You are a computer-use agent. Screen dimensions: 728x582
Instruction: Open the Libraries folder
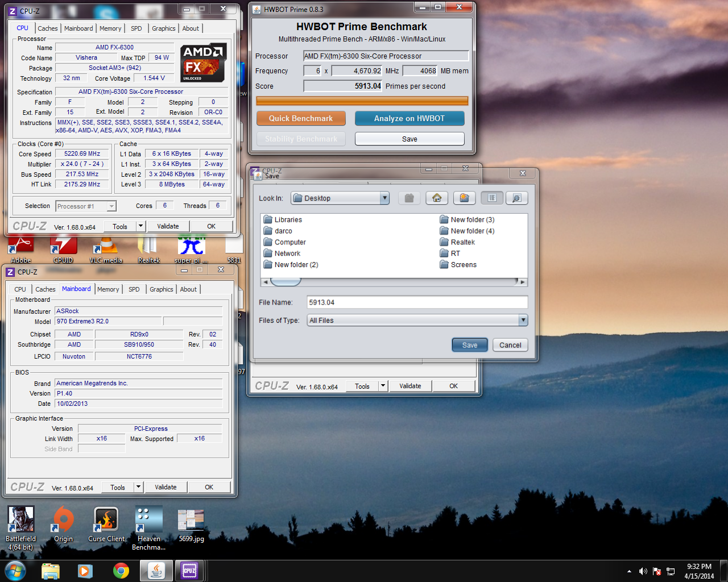click(x=283, y=220)
